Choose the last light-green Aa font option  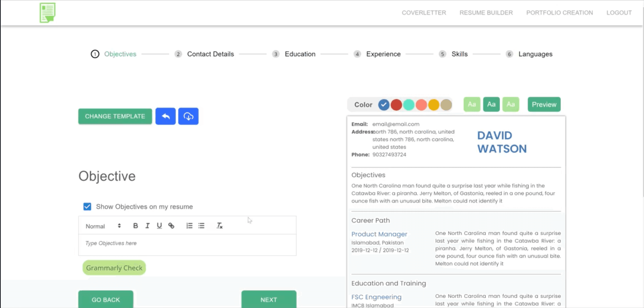click(511, 104)
